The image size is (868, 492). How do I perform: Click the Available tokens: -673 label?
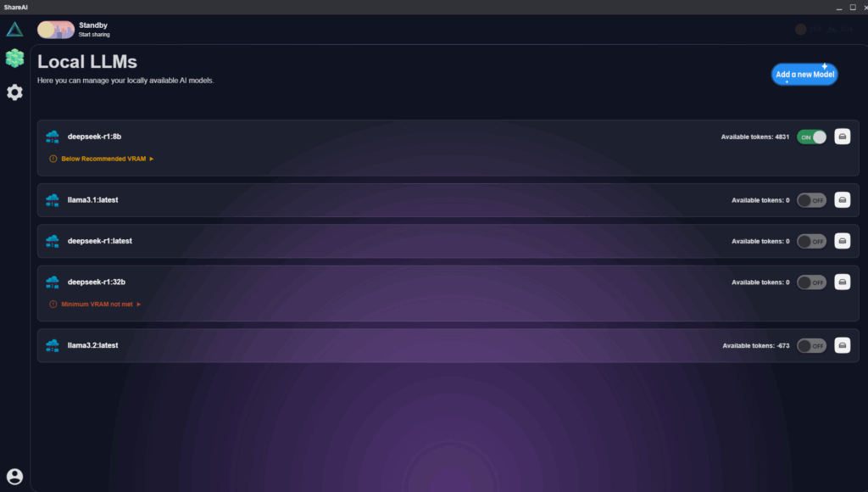point(756,345)
